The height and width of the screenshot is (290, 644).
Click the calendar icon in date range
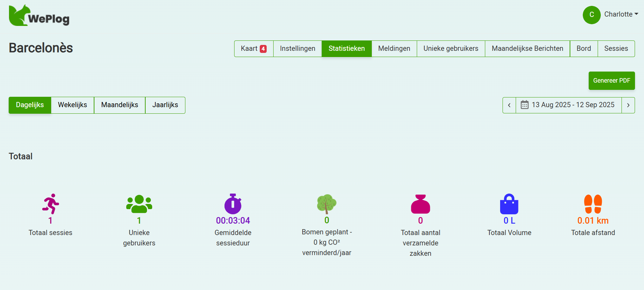524,105
